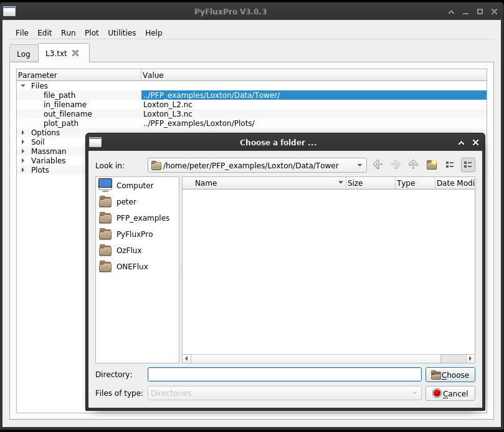Open the Look in path dropdown
504x432 pixels.
(359, 165)
